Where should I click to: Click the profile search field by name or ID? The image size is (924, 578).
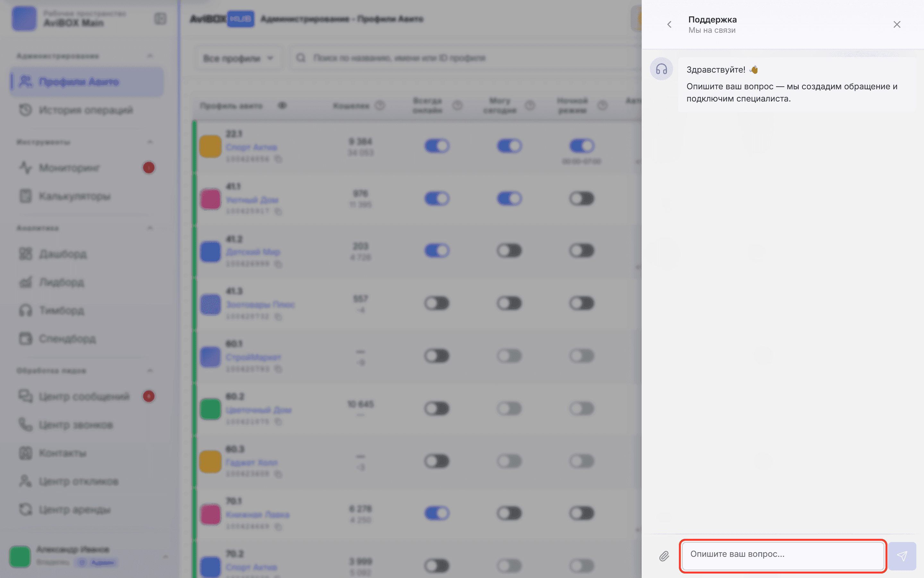(465, 58)
